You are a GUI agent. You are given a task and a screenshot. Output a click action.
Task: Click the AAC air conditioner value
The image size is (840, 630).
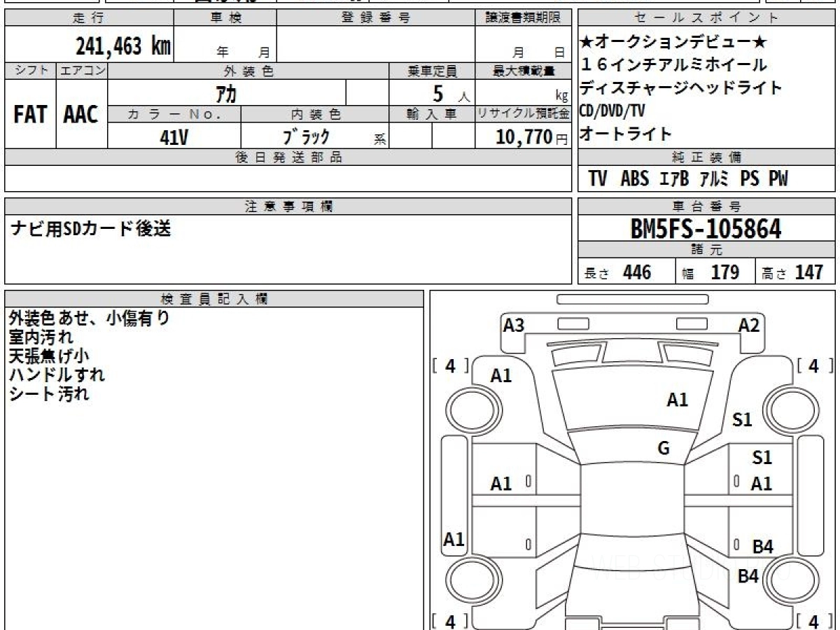point(81,114)
